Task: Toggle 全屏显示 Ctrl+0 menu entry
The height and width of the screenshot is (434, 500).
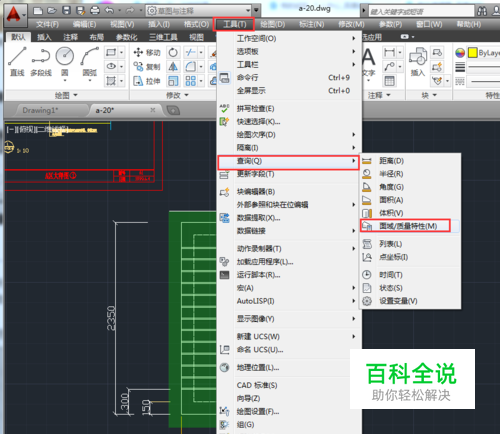Action: click(x=289, y=91)
